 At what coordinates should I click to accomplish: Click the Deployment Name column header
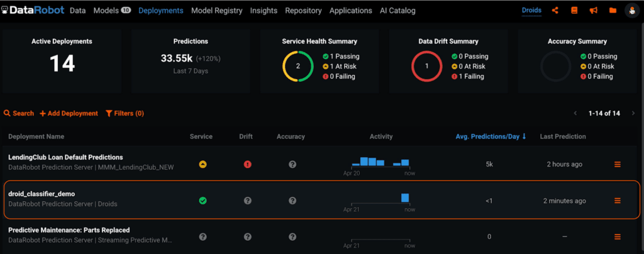[36, 136]
